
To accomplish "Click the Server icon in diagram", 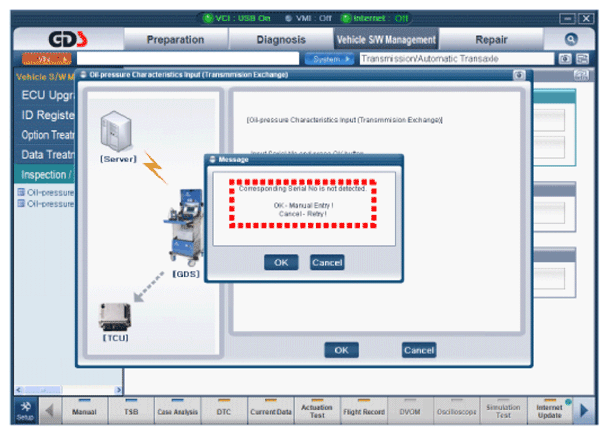I will [x=116, y=131].
